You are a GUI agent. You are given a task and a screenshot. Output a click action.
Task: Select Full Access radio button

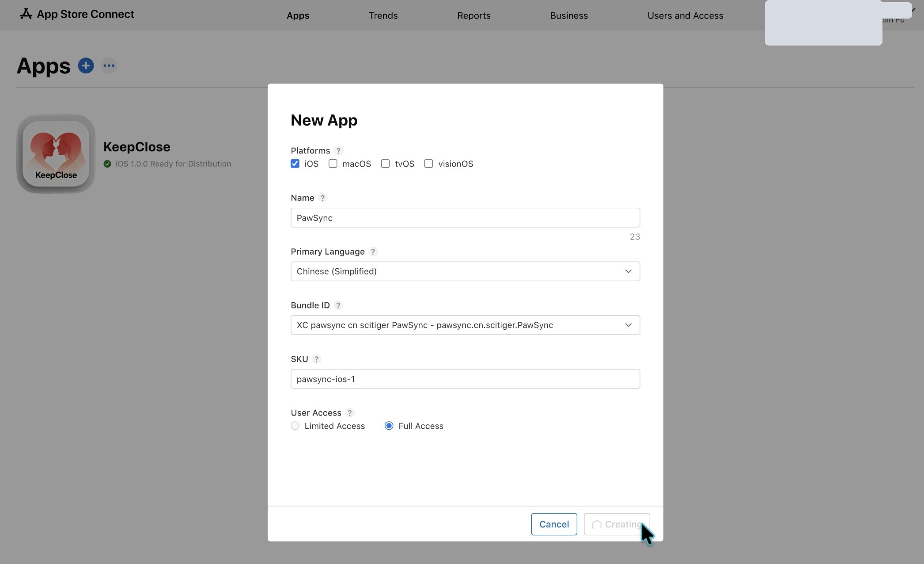click(389, 426)
